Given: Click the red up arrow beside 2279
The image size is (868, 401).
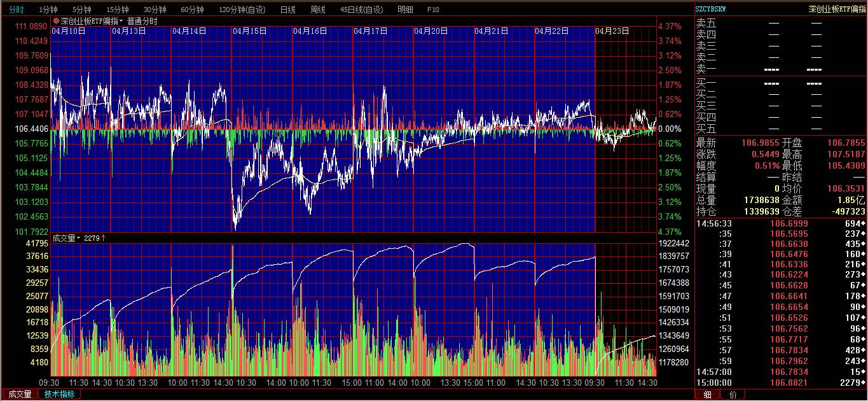Looking at the screenshot, I should click(x=104, y=238).
